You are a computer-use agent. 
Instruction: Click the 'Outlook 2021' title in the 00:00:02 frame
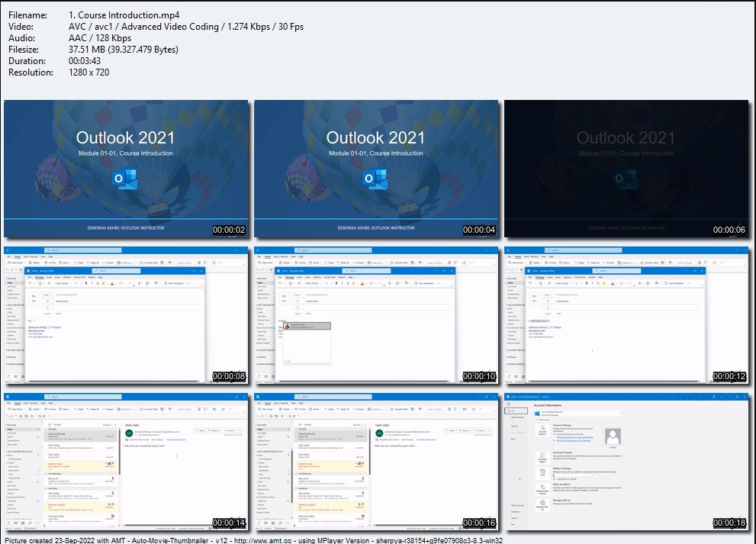(125, 138)
